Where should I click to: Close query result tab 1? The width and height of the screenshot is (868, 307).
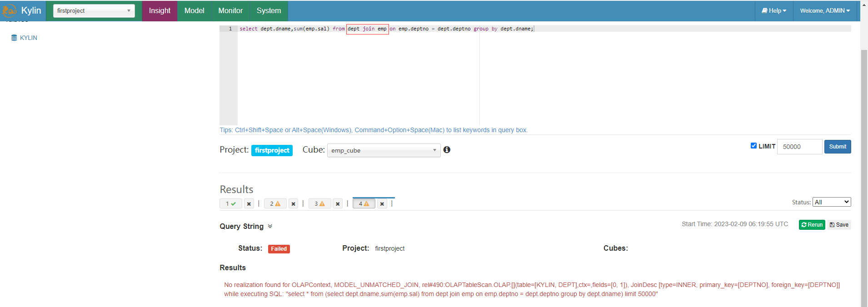point(249,204)
